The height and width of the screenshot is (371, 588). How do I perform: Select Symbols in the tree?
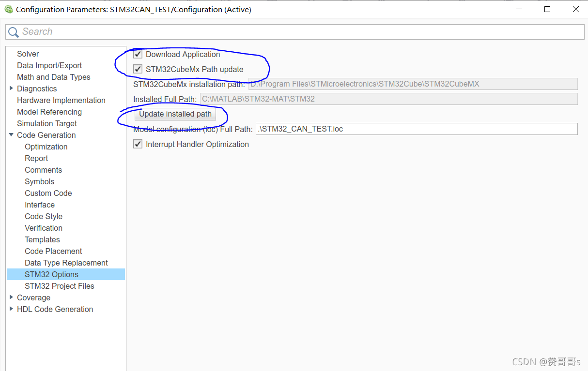(39, 181)
